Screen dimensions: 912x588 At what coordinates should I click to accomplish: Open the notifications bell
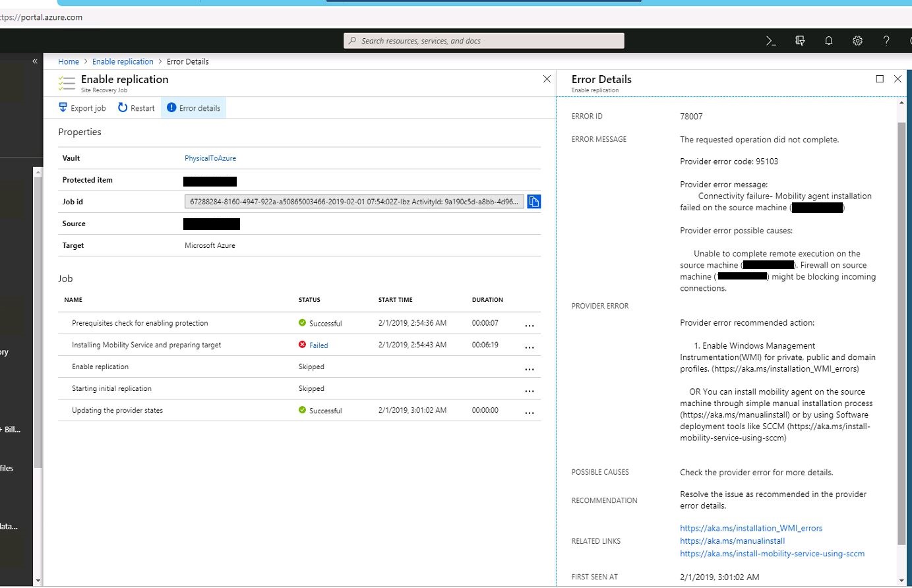click(x=829, y=41)
